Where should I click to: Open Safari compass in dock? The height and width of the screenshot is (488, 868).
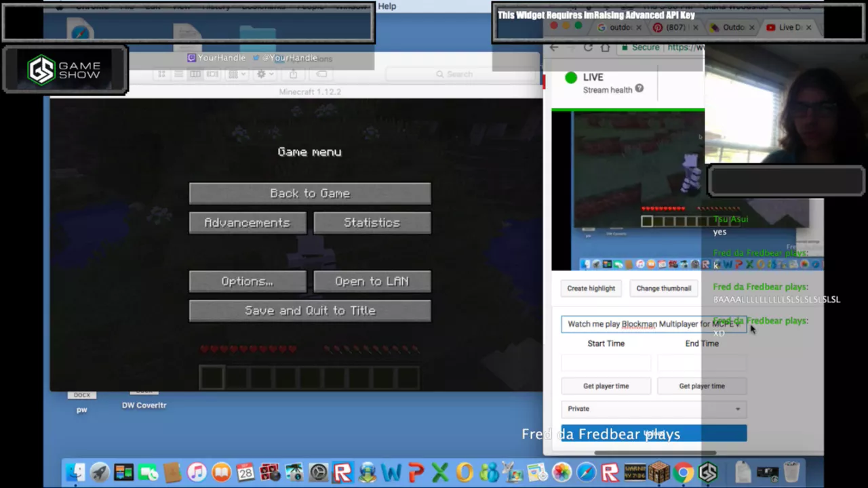click(586, 472)
